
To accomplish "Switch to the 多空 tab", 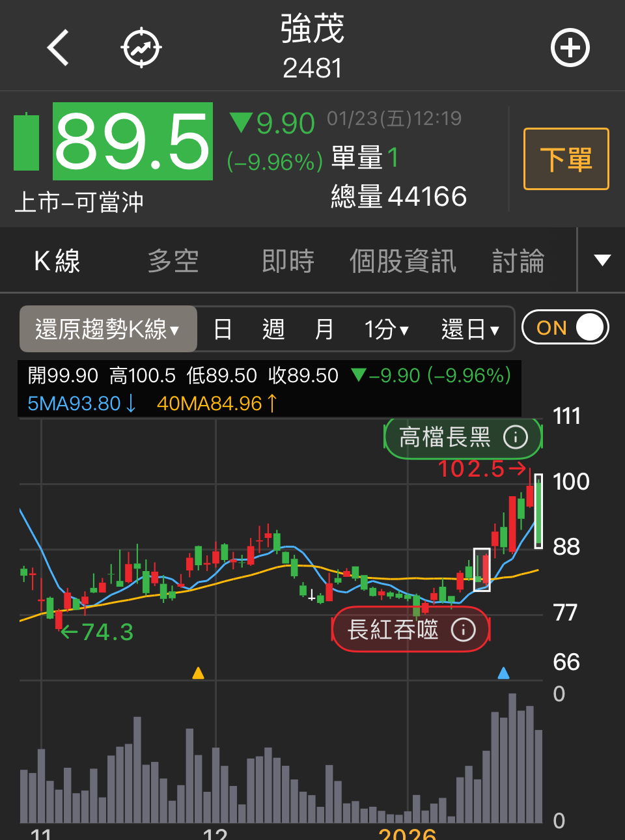I will 173,260.
